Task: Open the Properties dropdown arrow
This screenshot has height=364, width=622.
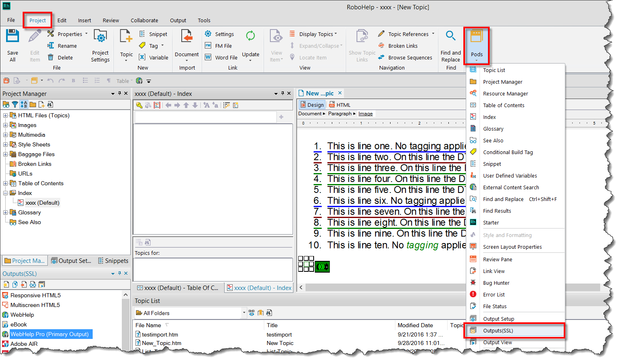Action: [86, 34]
